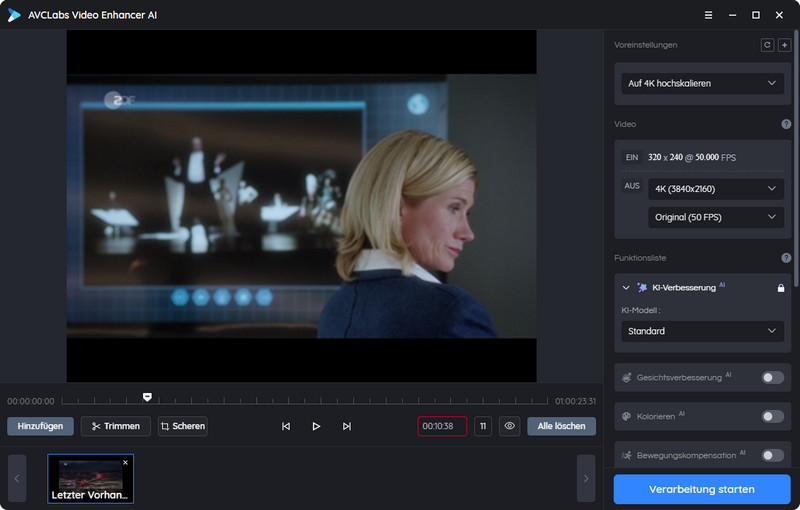Go to previous clips with left arrow
800x510 pixels.
17,478
